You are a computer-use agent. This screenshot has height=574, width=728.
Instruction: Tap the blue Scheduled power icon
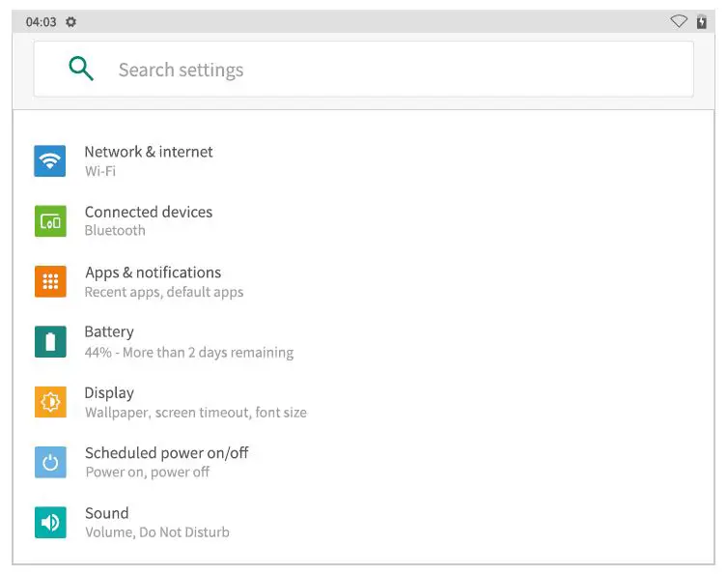click(x=50, y=462)
